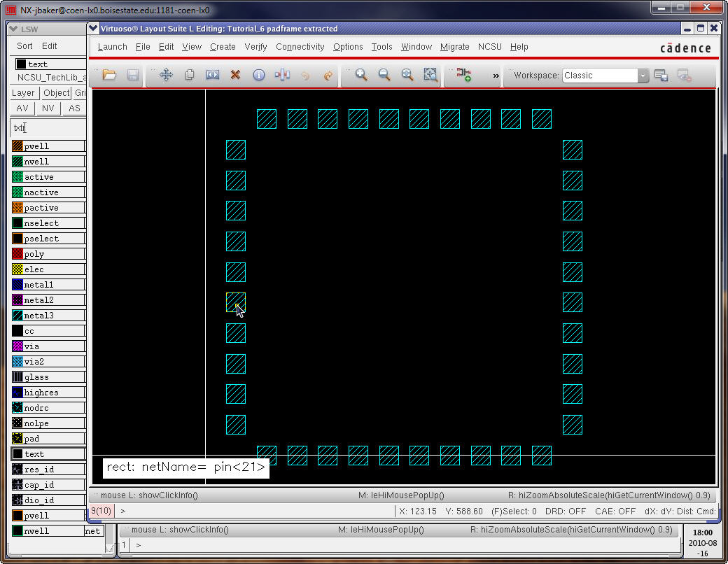Click NV to hide all layers
Image resolution: width=728 pixels, height=564 pixels.
(48, 108)
